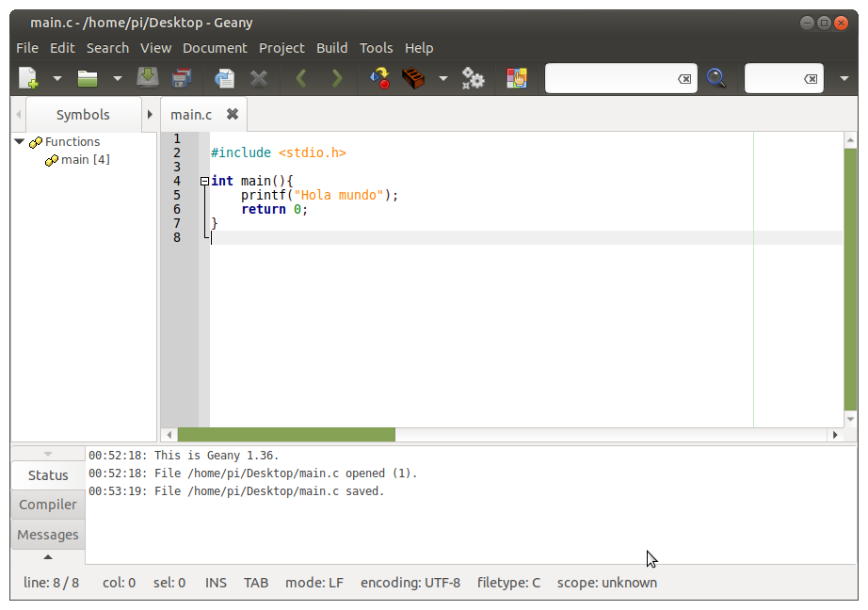The height and width of the screenshot is (610, 868).
Task: Navigate forward with the right arrow
Action: click(337, 78)
